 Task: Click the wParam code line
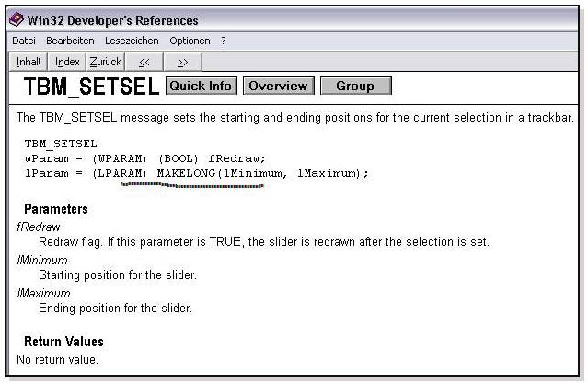144,158
